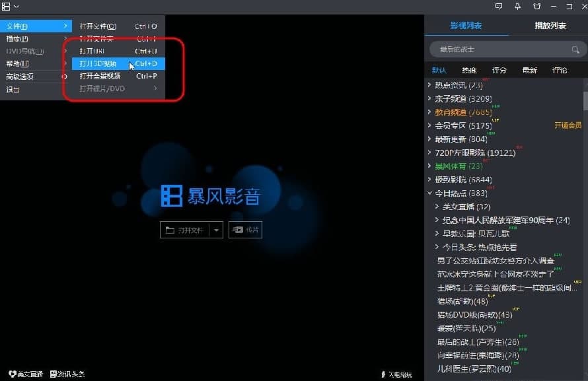The width and height of the screenshot is (588, 381).
Task: Select 亲子频道 (3209) row
Action: point(463,98)
